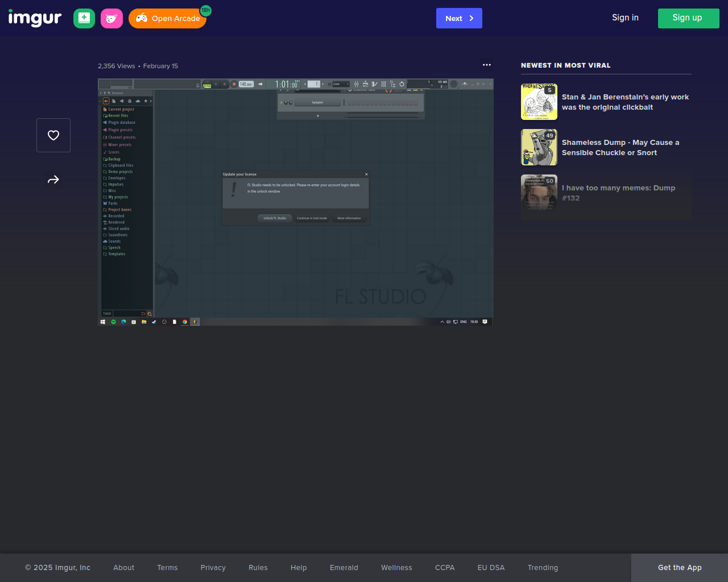Click the '2,356 Views' text
The image size is (728, 582).
117,66
